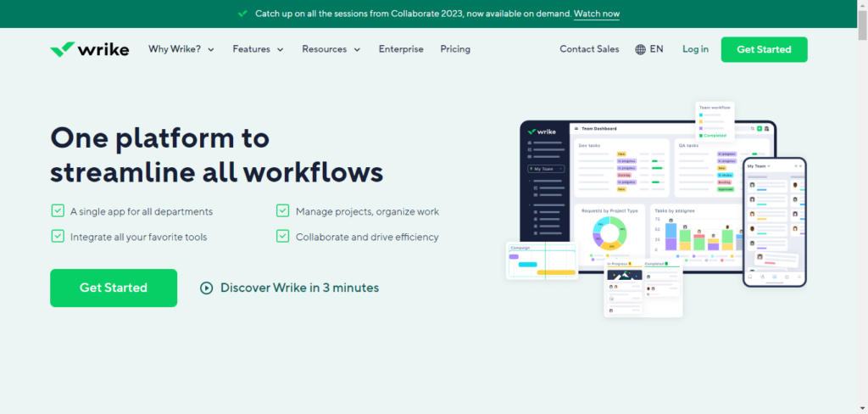Click the One platform to streamline headline

pyautogui.click(x=216, y=155)
